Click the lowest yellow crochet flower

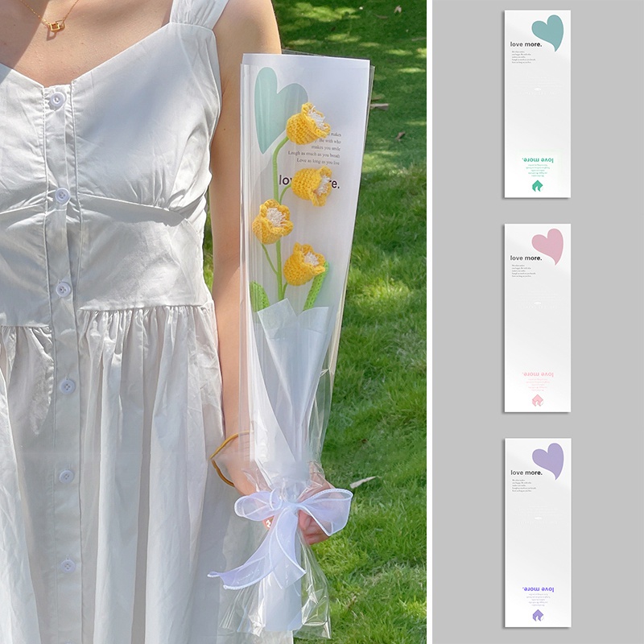click(x=303, y=264)
